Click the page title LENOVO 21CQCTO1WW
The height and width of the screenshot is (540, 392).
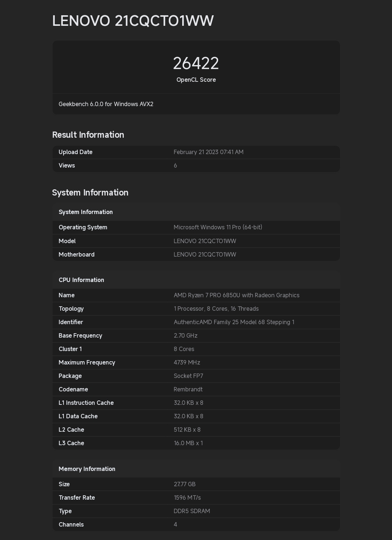pyautogui.click(x=133, y=21)
